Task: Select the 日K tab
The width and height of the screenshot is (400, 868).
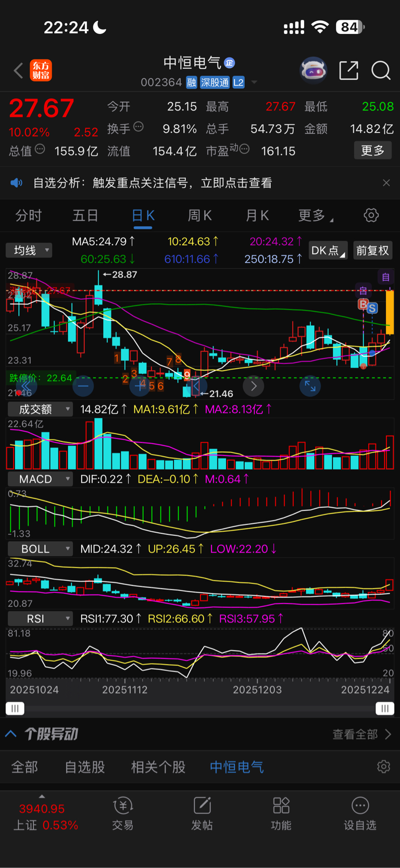Action: (x=143, y=216)
